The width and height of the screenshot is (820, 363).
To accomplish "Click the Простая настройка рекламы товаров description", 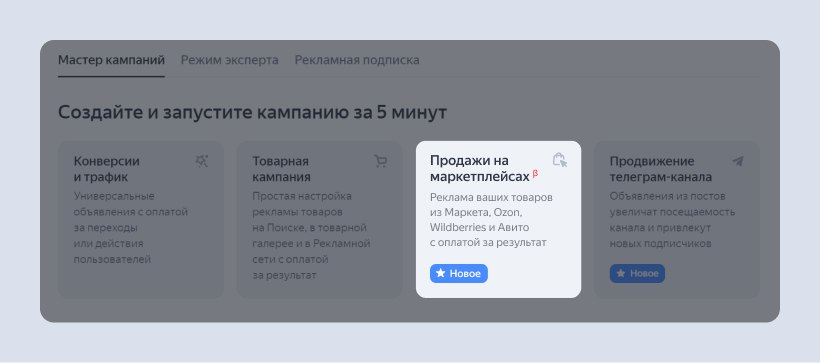I will pyautogui.click(x=311, y=236).
